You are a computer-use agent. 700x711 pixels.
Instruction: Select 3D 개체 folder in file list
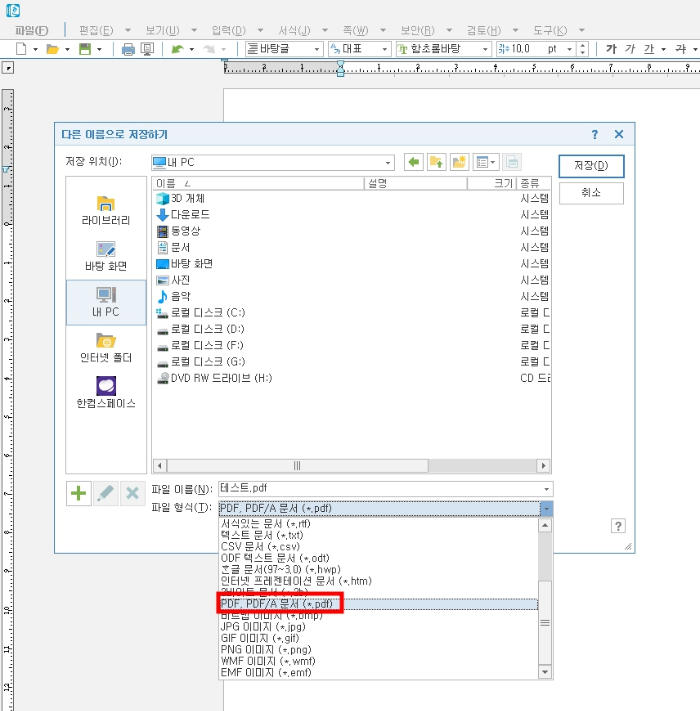(x=180, y=198)
